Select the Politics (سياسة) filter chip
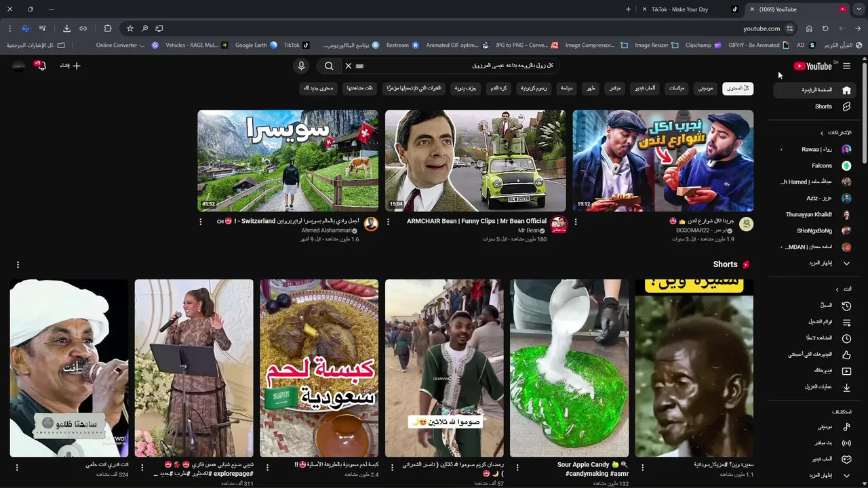868x488 pixels. pyautogui.click(x=566, y=88)
